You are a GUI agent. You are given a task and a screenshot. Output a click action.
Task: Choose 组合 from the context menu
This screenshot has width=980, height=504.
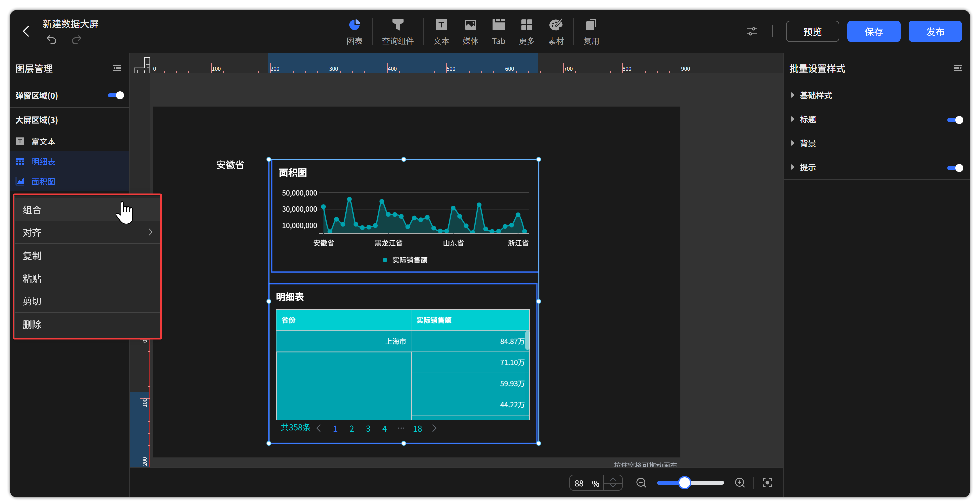point(87,210)
